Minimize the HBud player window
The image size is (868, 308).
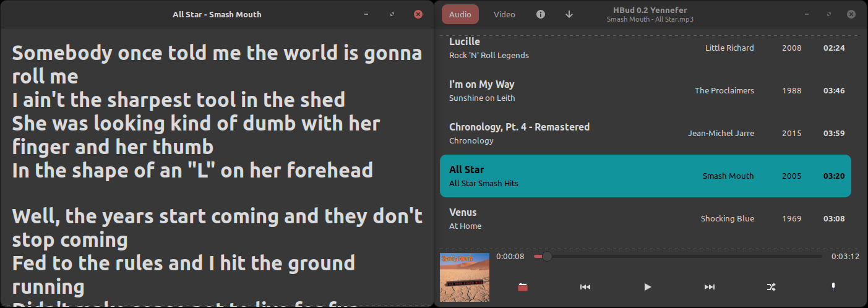point(806,14)
